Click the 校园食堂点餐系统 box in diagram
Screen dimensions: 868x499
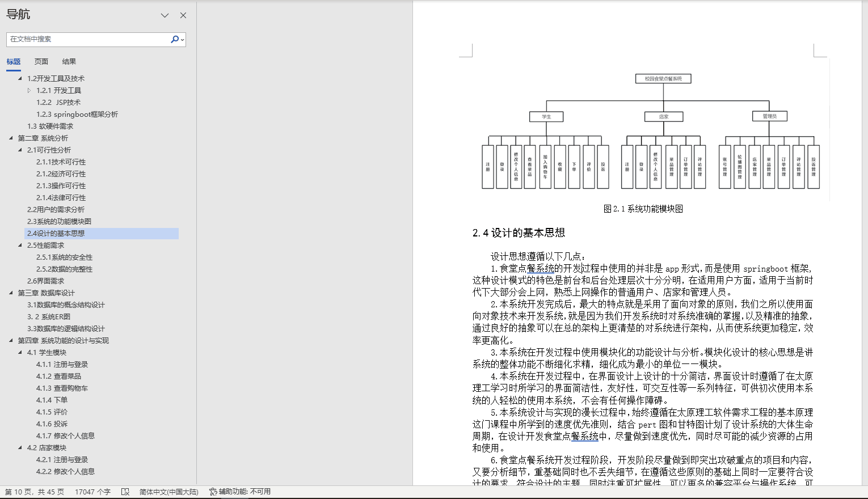[663, 79]
